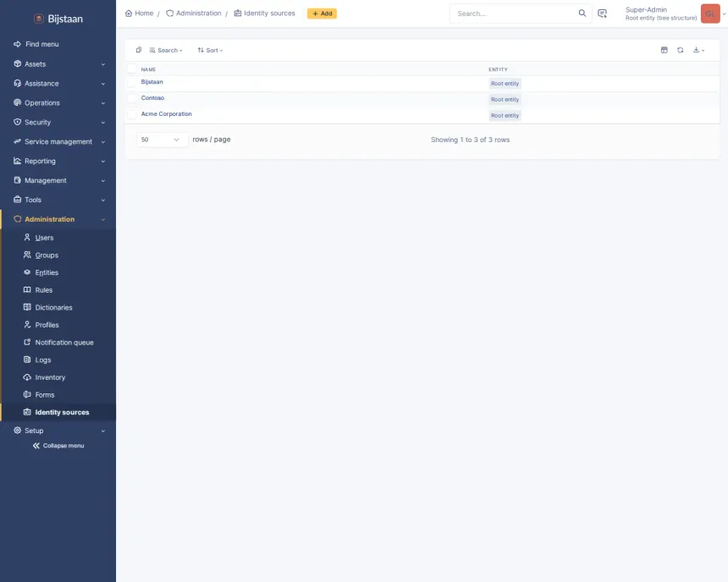This screenshot has width=728, height=582.
Task: Click the Profiles user-check icon
Action: (27, 325)
